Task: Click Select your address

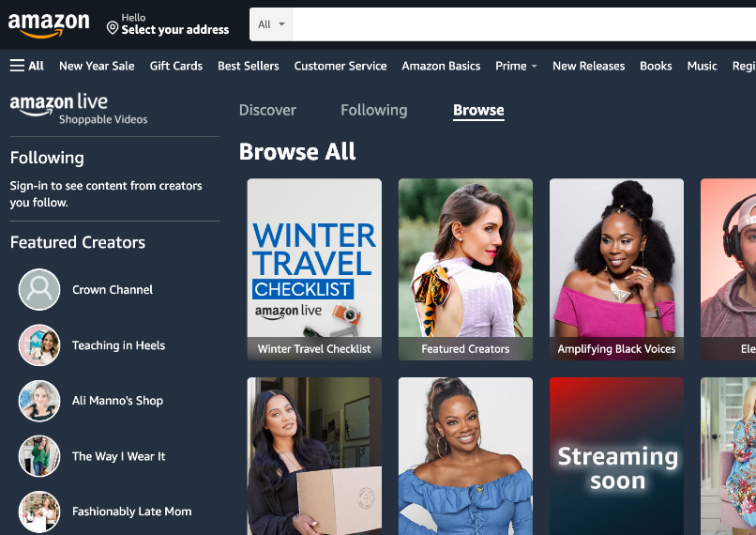Action: (175, 29)
